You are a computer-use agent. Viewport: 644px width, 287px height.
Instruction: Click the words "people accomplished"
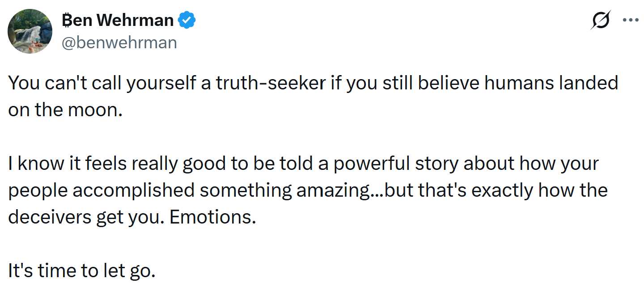point(102,191)
